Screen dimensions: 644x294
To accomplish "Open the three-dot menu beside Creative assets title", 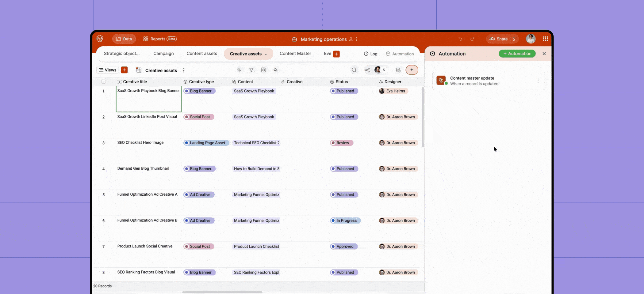I will (183, 70).
